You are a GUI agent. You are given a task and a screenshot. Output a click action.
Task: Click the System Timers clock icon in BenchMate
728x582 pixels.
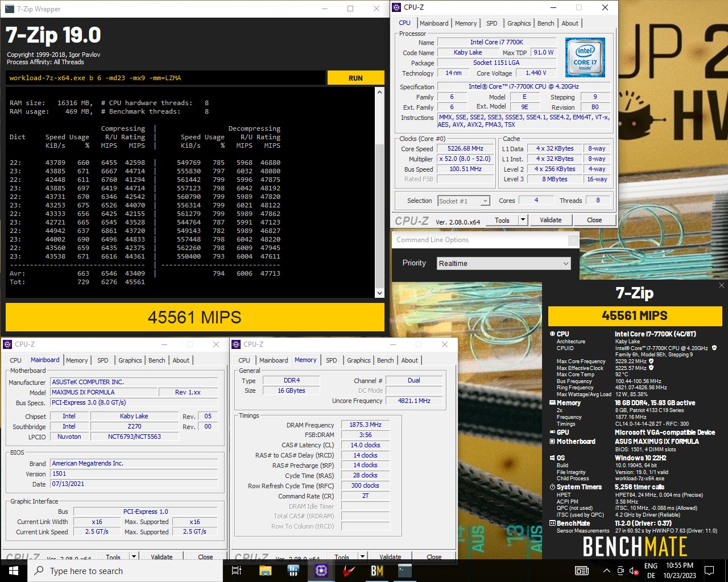552,487
